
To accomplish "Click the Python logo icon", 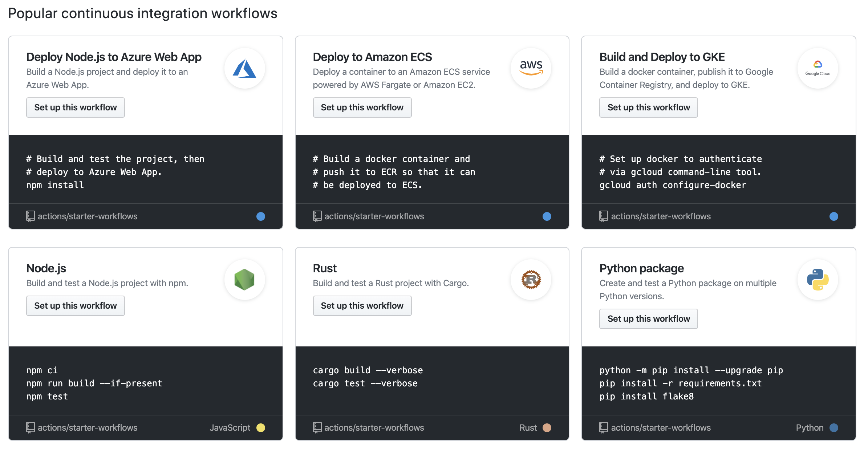I will click(818, 280).
